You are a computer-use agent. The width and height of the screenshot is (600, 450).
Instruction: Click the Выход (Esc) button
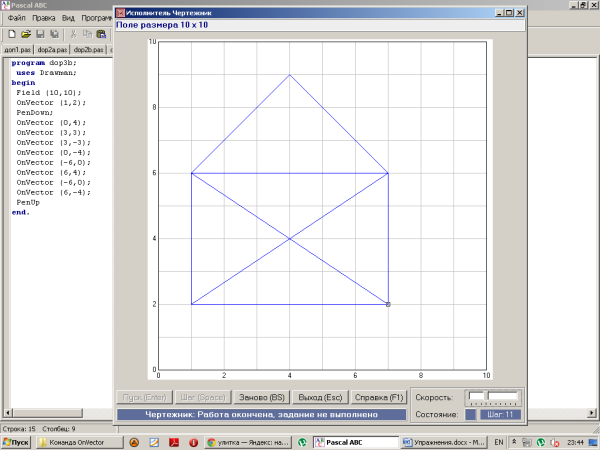320,396
